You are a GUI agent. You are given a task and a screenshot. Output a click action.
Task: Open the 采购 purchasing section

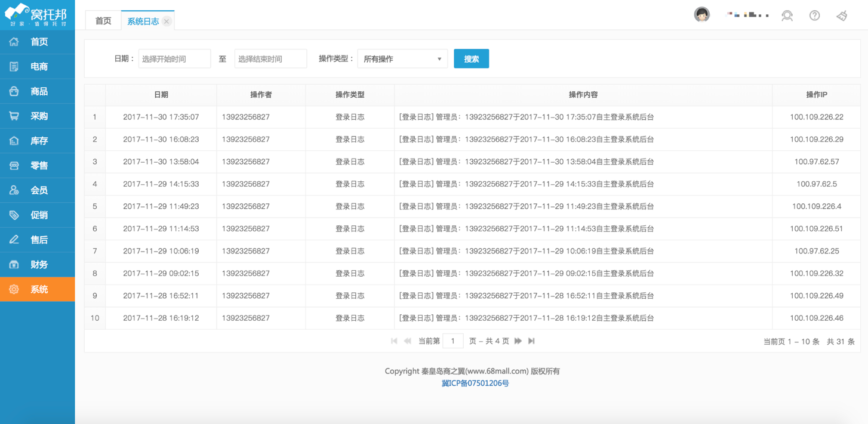pos(38,116)
